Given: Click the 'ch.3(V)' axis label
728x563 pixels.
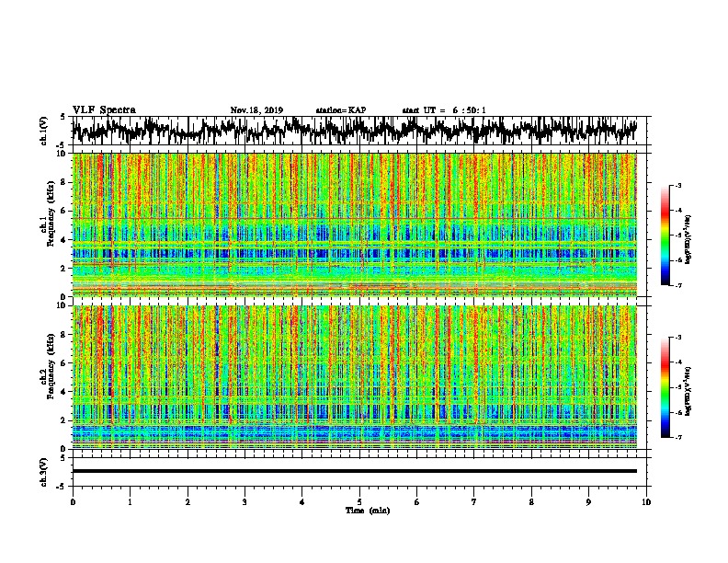Looking at the screenshot, I should click(x=44, y=472).
